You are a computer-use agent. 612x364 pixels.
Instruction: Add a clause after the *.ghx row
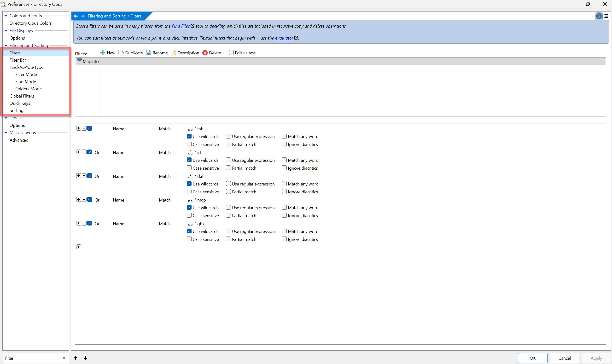[x=78, y=223]
